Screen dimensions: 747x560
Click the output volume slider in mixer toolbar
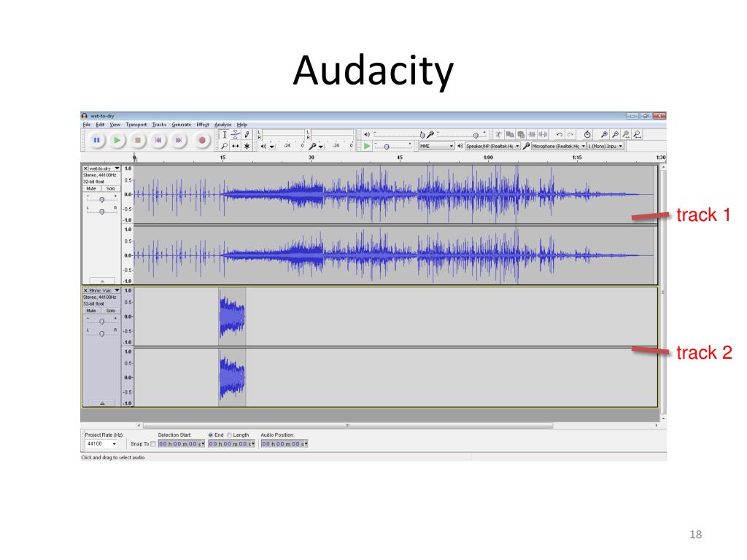[x=399, y=135]
